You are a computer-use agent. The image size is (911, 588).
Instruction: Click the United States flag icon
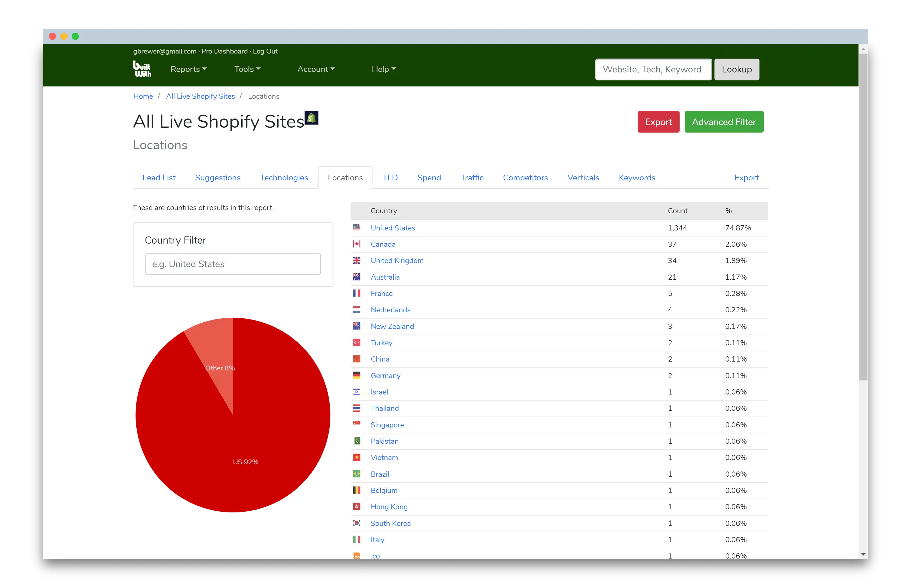(x=356, y=228)
